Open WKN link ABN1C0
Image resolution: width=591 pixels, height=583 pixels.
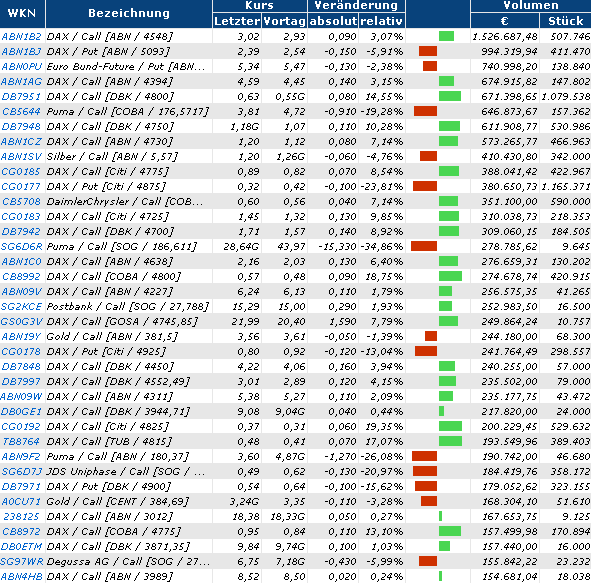21,262
